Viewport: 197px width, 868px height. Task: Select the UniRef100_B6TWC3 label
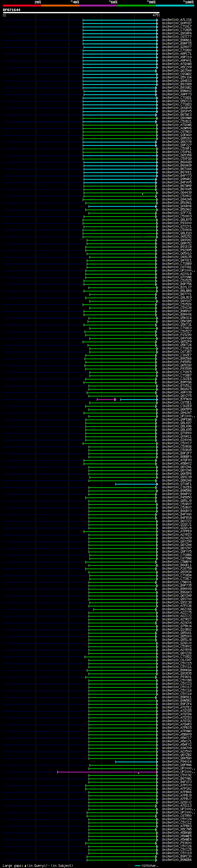[x=176, y=115]
